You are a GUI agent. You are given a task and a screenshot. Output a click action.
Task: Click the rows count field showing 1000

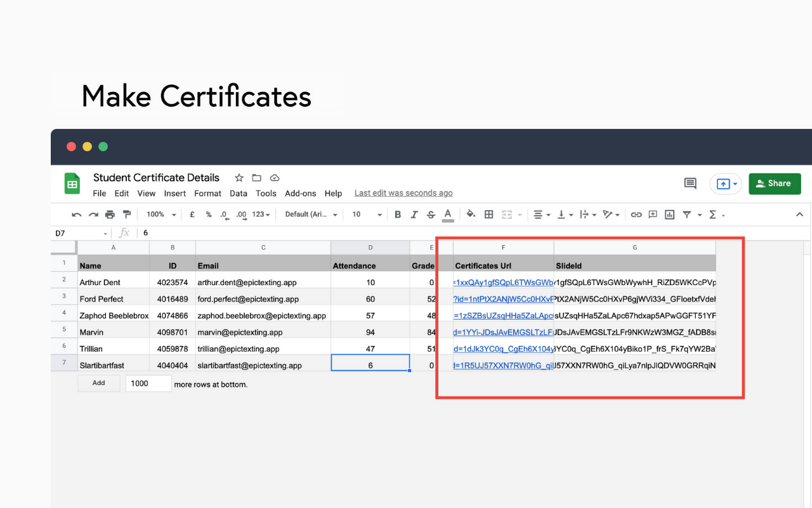tap(148, 384)
